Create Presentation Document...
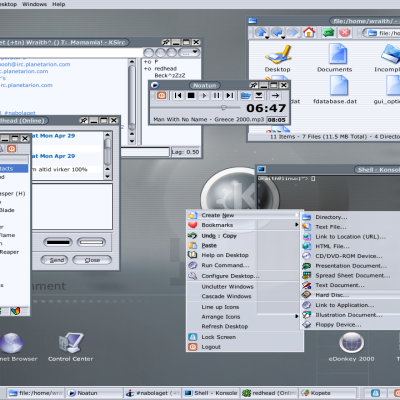400x400 pixels. tap(351, 266)
